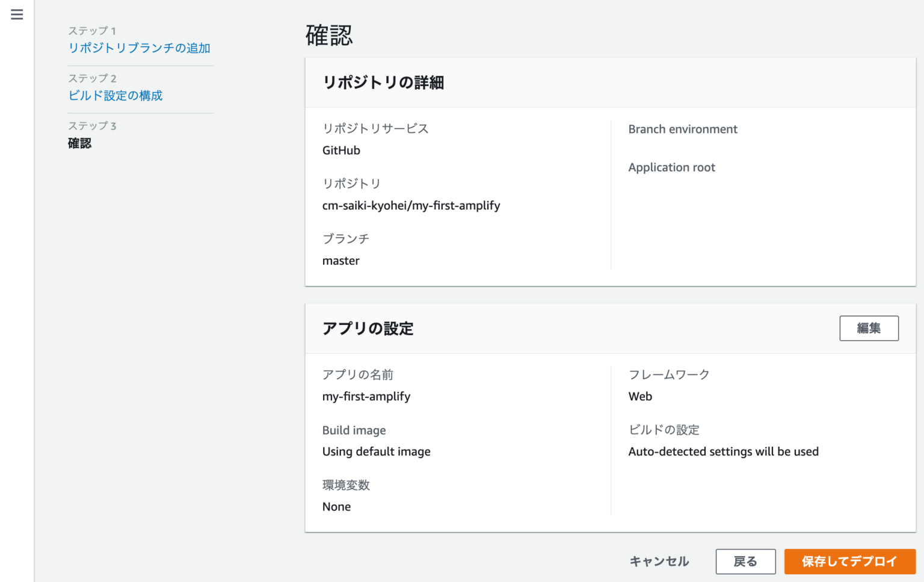This screenshot has width=924, height=582.
Task: Click the アプリの設定 section header
Action: pyautogui.click(x=369, y=329)
